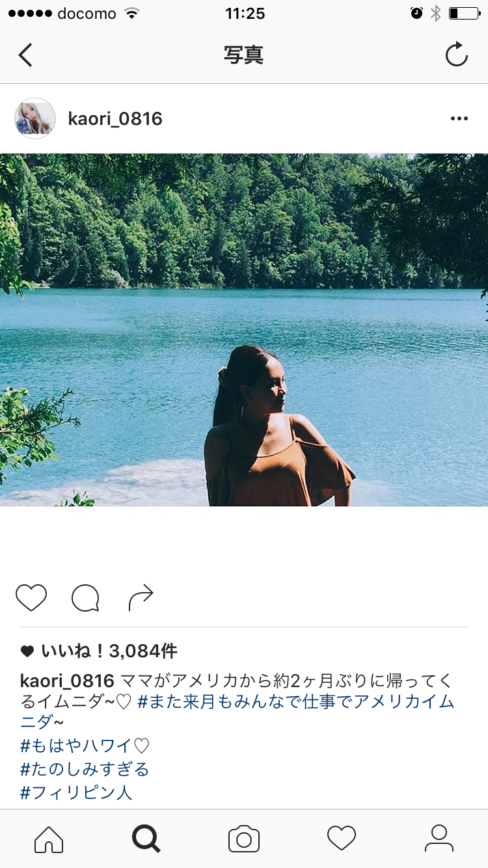Open the three-dot post options menu

[459, 118]
